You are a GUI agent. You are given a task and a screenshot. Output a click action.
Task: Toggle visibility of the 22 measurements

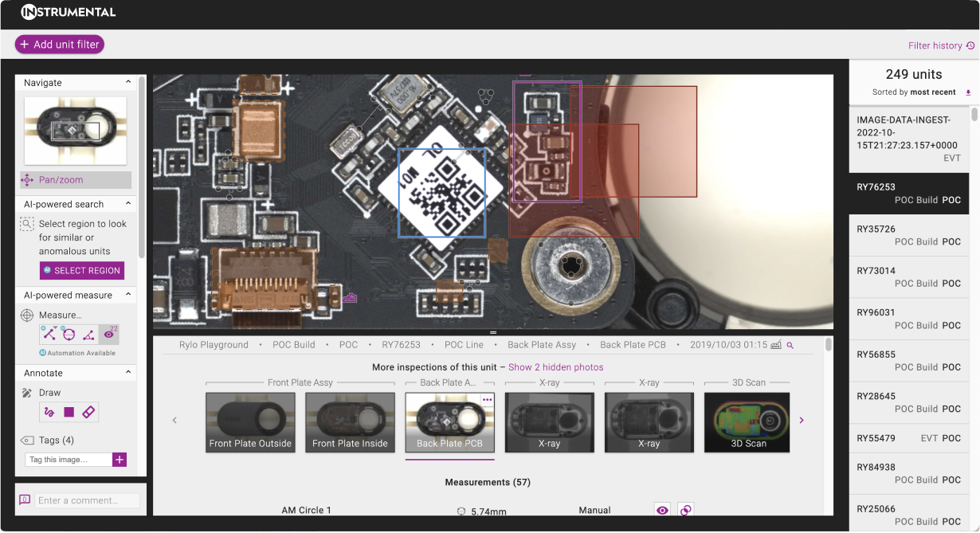pos(109,335)
